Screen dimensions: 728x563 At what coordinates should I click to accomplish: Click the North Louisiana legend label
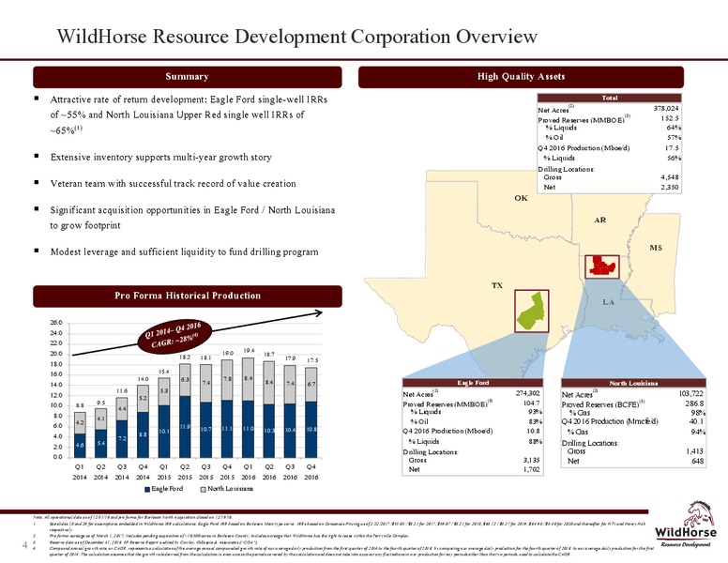(230, 489)
